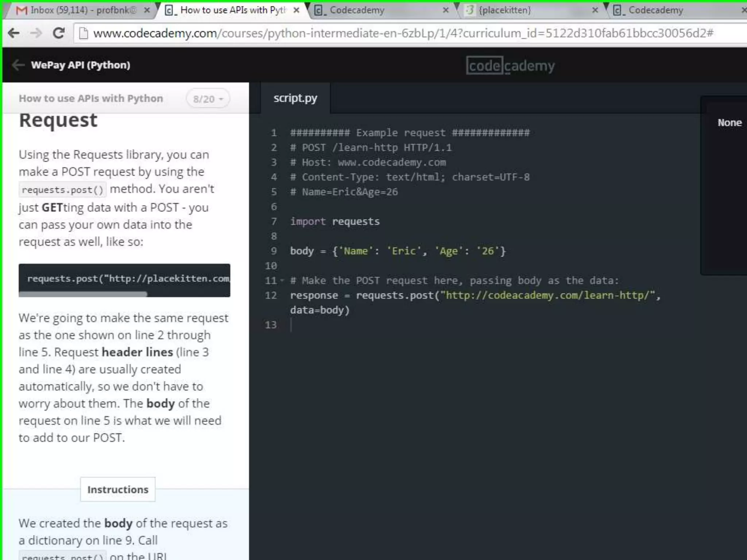This screenshot has height=560, width=747.
Task: Click the requests.post line 12 in editor
Action: (475, 295)
